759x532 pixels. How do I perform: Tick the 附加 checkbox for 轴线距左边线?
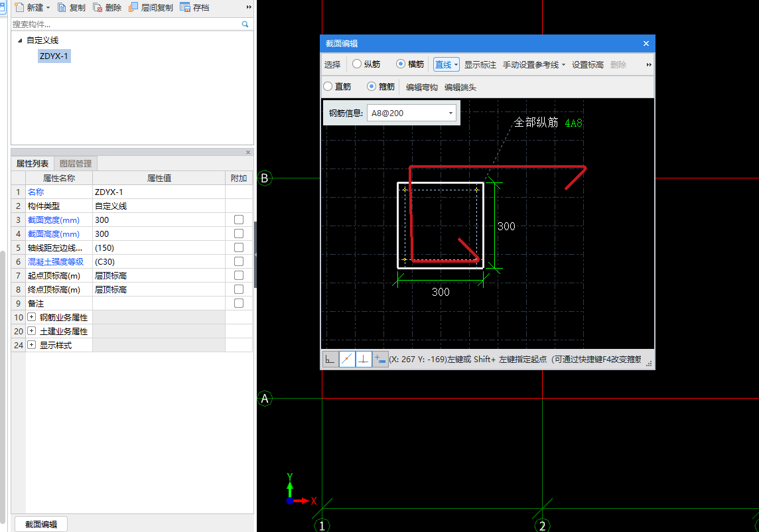(x=239, y=247)
